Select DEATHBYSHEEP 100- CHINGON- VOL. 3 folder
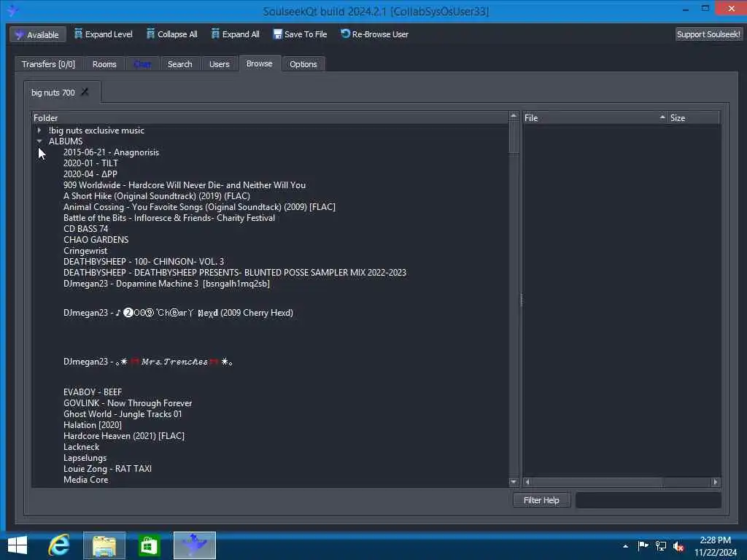 (144, 262)
